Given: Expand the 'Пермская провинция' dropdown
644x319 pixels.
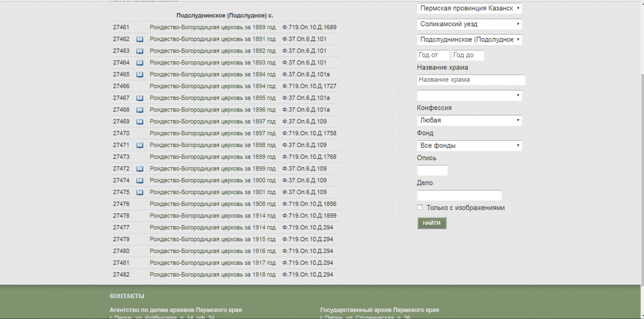Looking at the screenshot, I should (469, 9).
